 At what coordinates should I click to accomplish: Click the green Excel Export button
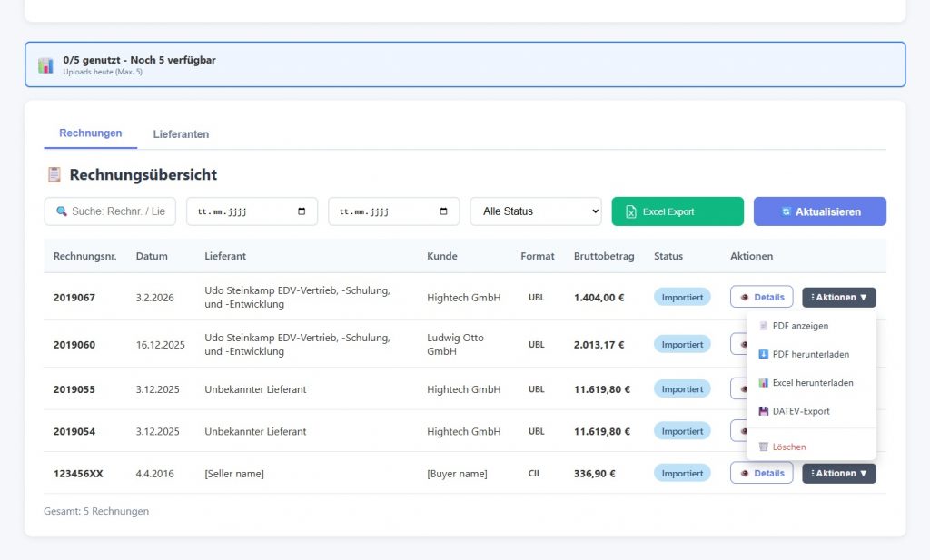678,211
